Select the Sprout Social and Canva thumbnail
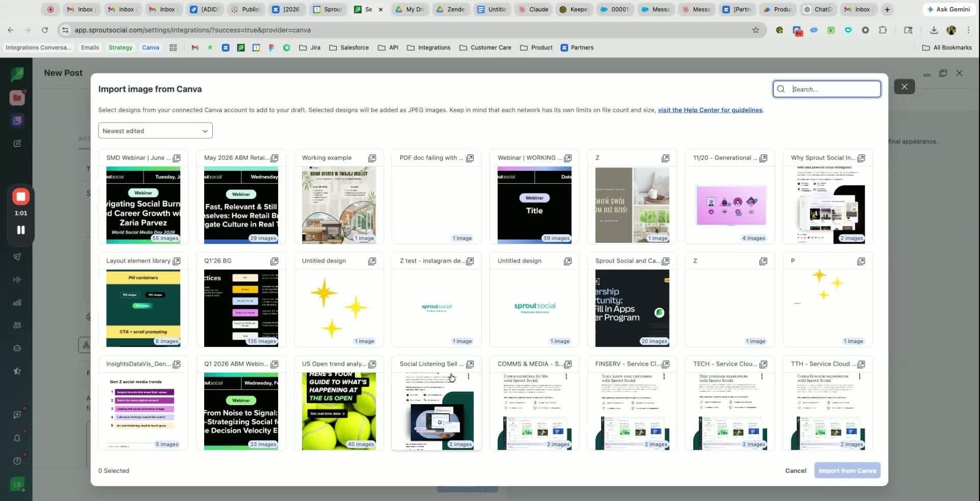 click(632, 308)
